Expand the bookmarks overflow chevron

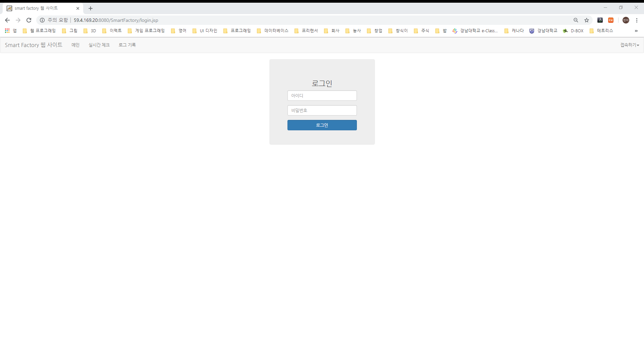coord(636,31)
